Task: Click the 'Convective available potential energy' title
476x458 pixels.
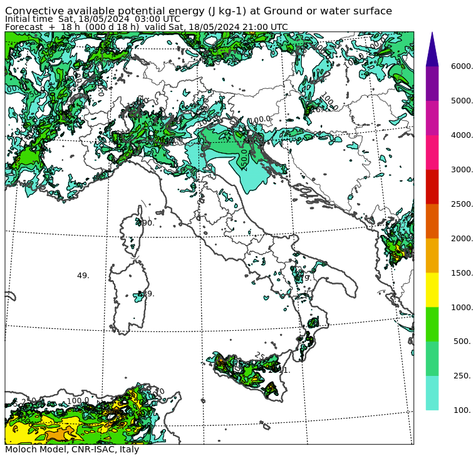Action: (199, 11)
